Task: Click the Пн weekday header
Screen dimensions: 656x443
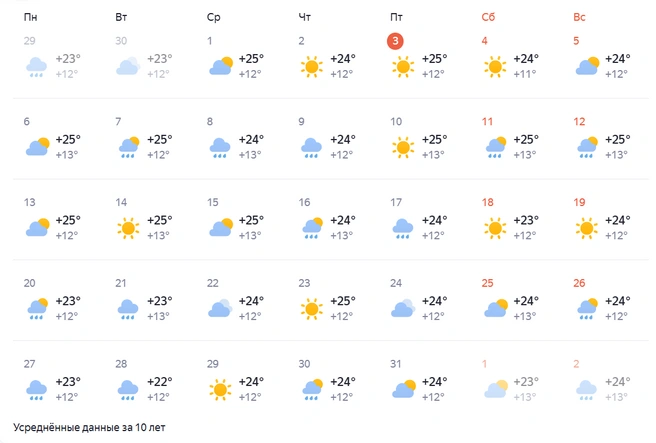Action: coord(31,17)
